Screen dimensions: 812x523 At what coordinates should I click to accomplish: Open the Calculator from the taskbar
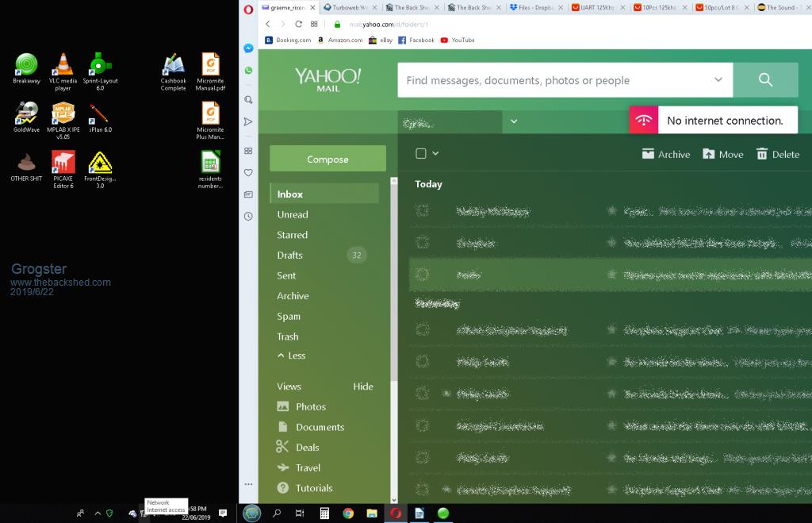coord(324,513)
